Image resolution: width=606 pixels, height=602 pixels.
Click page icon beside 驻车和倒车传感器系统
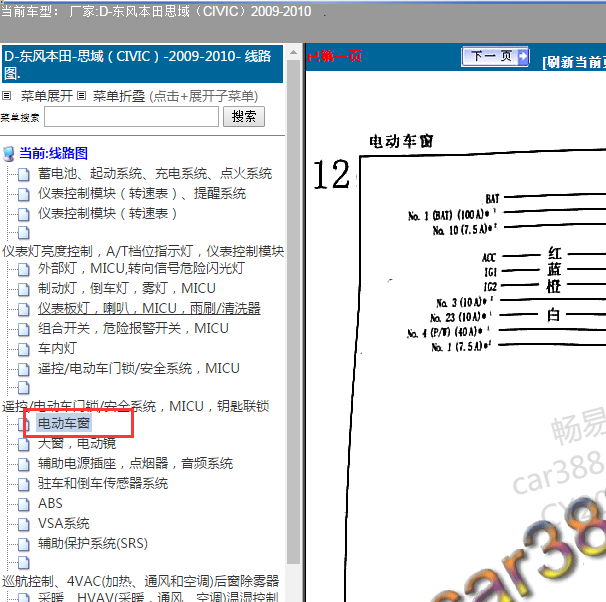point(24,485)
